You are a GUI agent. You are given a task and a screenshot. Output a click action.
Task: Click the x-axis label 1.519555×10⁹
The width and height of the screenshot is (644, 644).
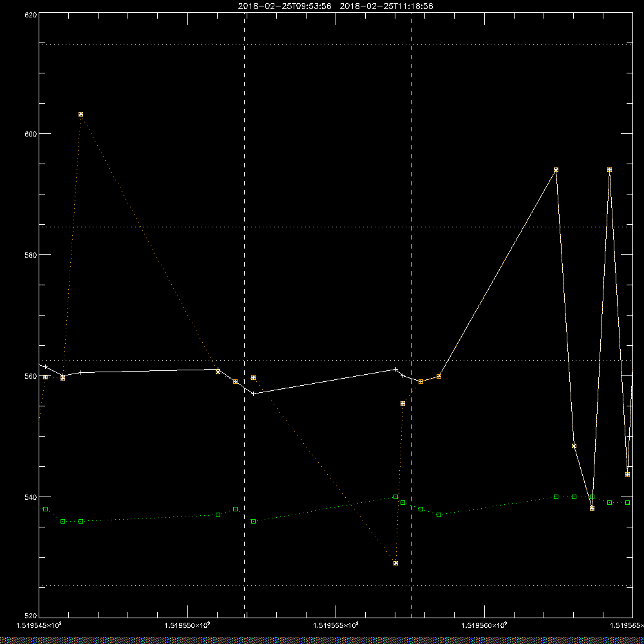336,625
